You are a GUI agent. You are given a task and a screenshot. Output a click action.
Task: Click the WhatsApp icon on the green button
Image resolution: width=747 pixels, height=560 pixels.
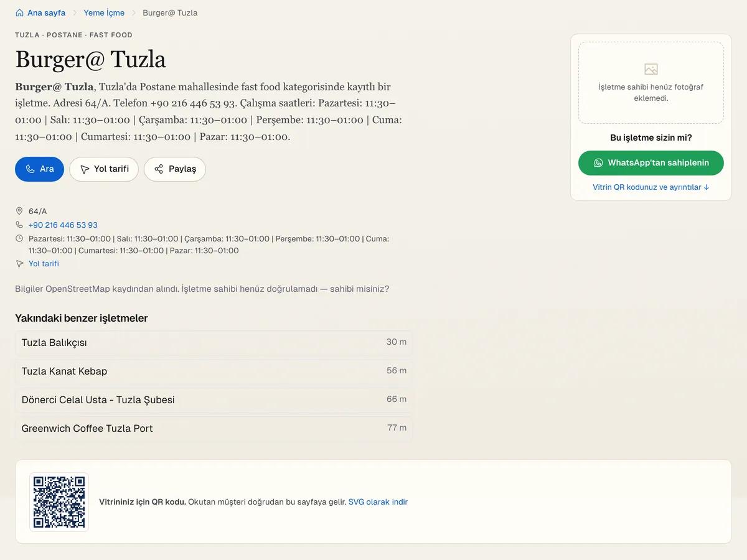click(598, 162)
